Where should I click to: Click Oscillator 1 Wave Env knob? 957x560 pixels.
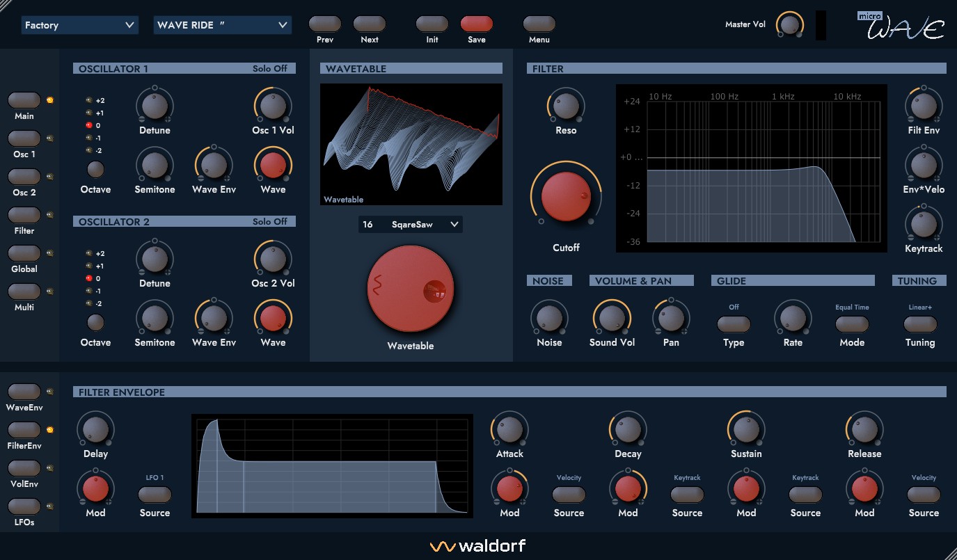[x=214, y=165]
